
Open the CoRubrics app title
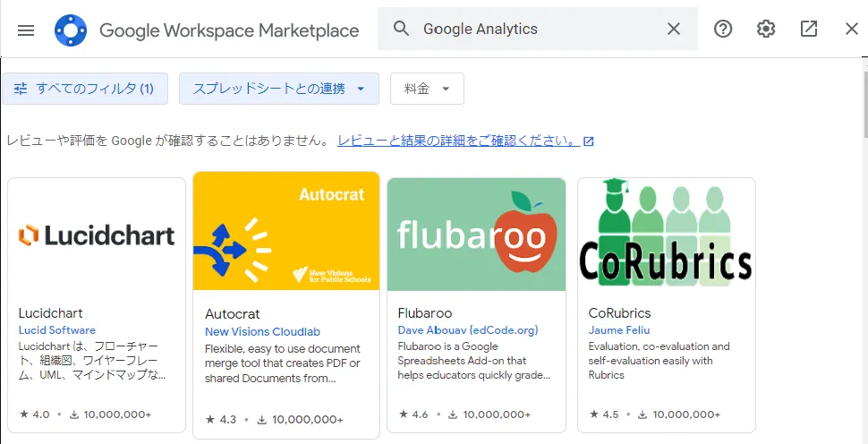click(619, 313)
